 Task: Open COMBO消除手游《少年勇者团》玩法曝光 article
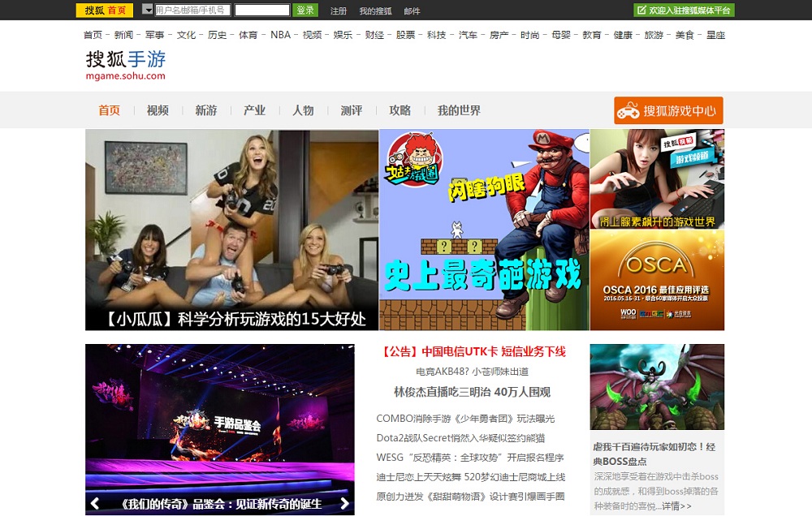point(465,419)
